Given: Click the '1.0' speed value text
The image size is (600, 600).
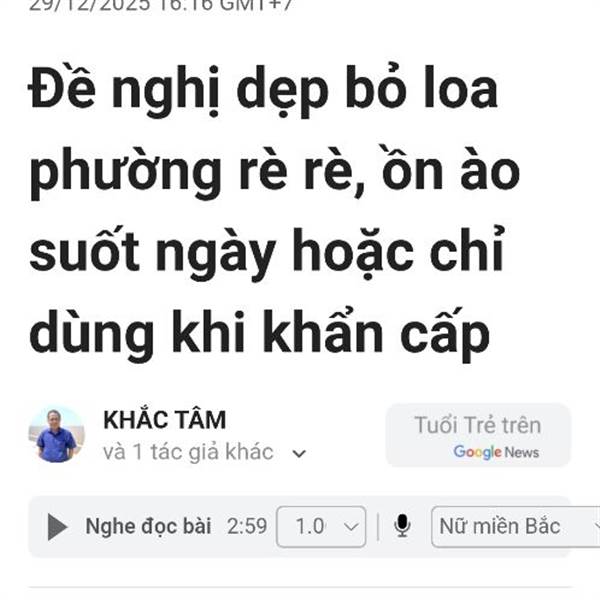Looking at the screenshot, I should [310, 526].
